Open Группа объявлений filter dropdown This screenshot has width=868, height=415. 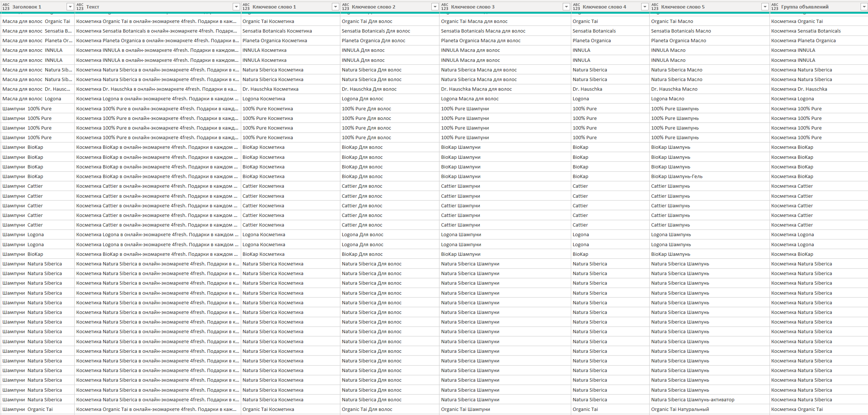864,7
